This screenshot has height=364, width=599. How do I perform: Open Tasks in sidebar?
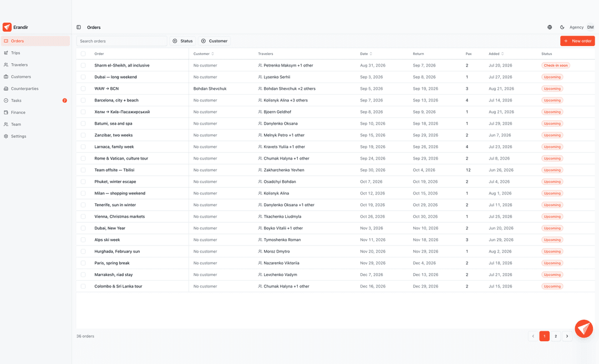click(x=35, y=101)
